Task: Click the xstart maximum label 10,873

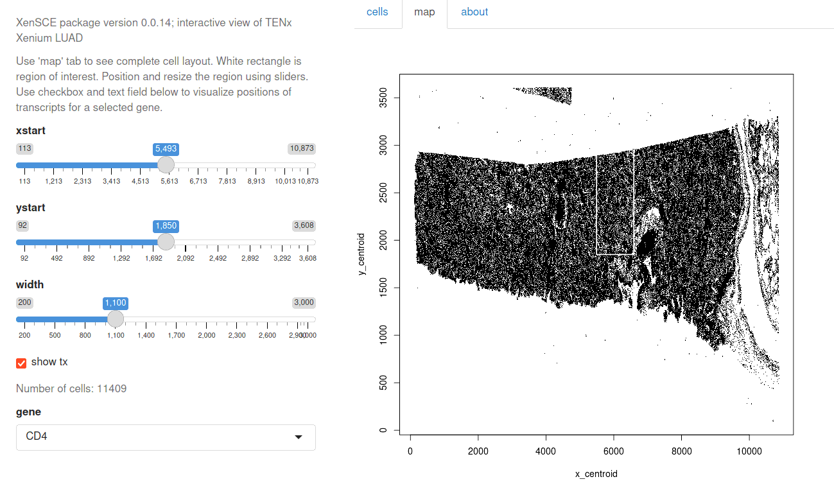Action: pos(302,148)
